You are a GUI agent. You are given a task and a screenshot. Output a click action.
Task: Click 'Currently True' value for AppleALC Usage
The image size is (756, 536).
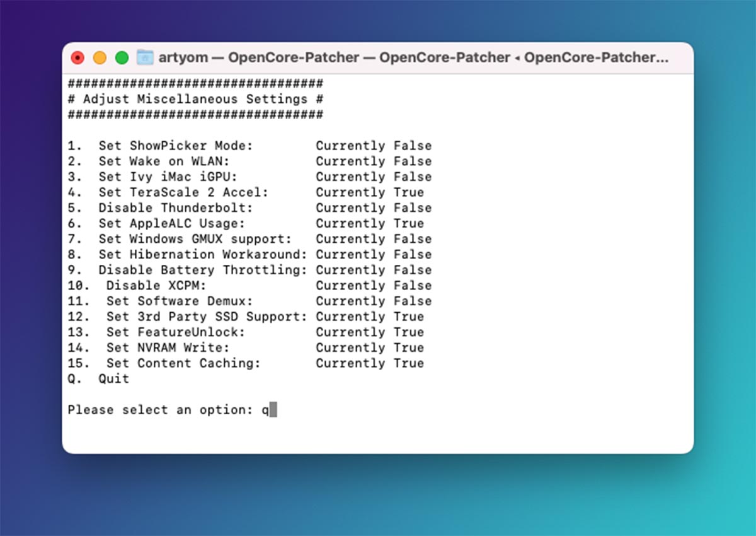[x=370, y=223]
